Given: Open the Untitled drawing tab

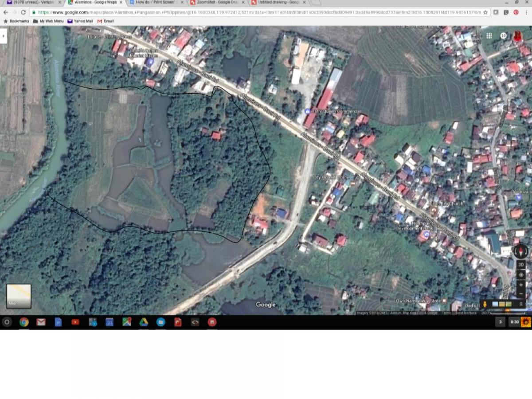Looking at the screenshot, I should coord(278,2).
